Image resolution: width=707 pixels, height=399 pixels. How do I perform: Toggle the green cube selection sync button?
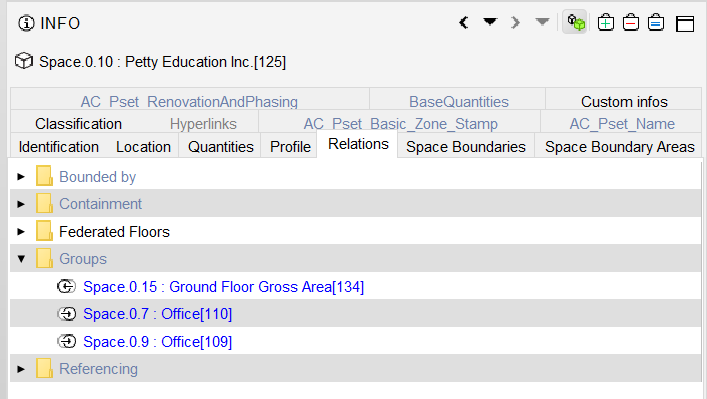click(x=575, y=22)
